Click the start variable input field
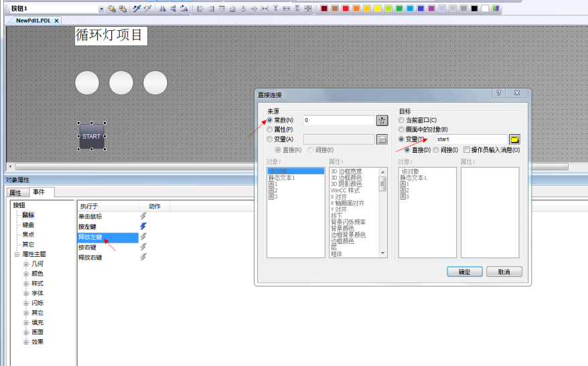The image size is (588, 366). tap(470, 139)
